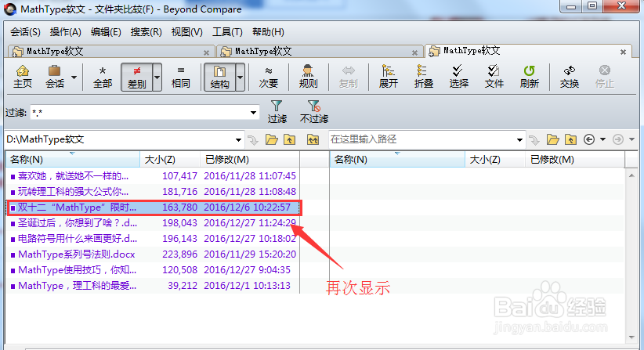
Task: Click the Copy (复制) toolbar icon
Action: (x=349, y=77)
